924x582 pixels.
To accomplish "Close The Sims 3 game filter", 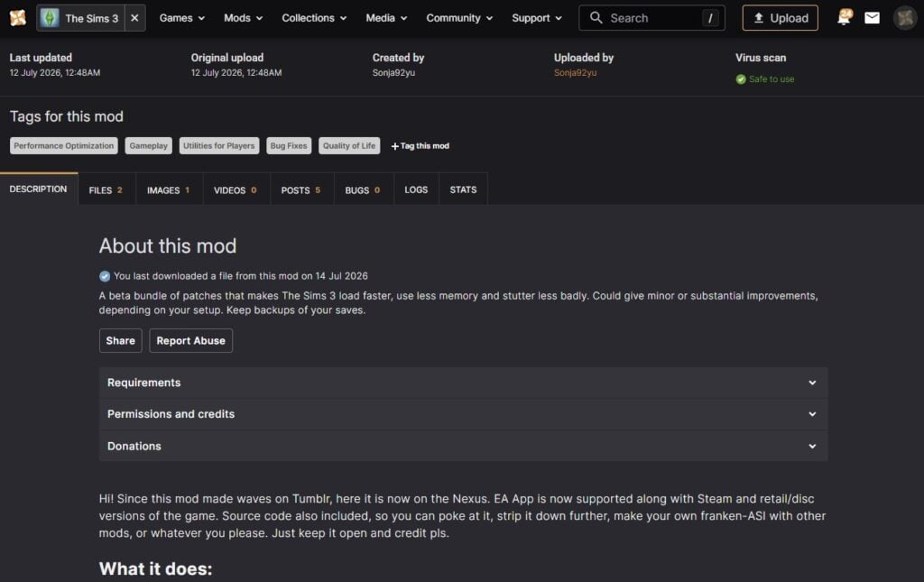I will (x=134, y=18).
